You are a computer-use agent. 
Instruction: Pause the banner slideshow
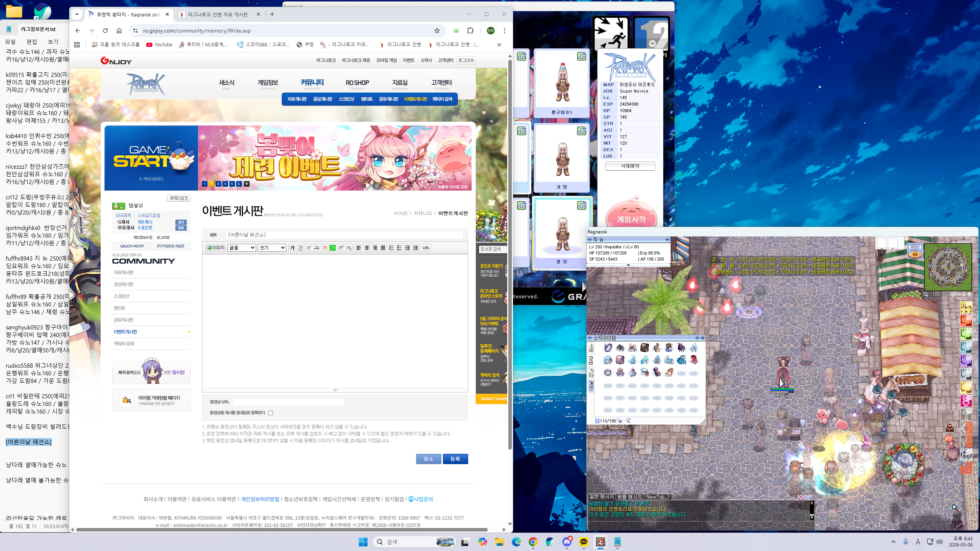247,184
